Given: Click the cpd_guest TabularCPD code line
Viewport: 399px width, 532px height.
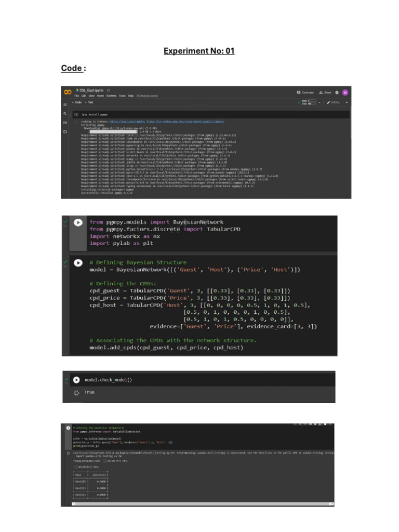Looking at the screenshot, I should click(190, 291).
